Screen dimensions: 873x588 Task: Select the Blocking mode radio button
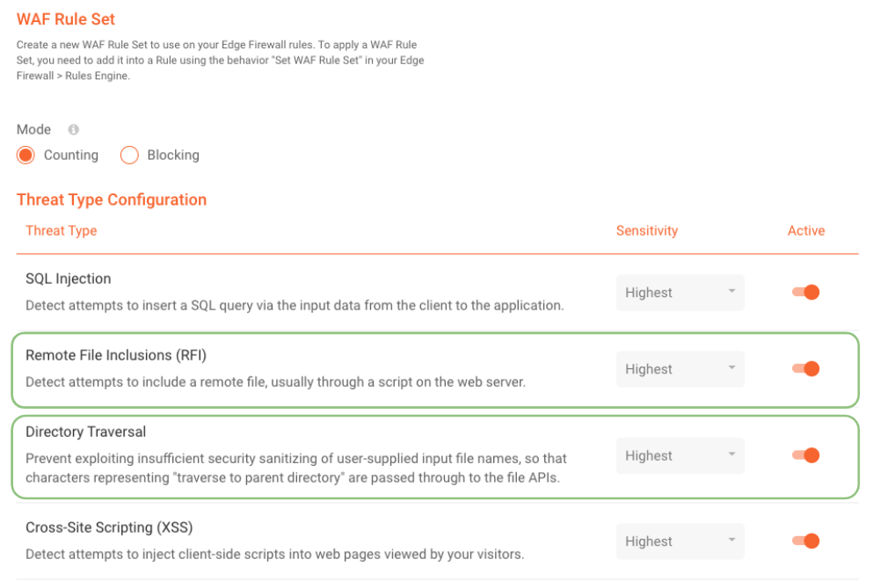(x=129, y=155)
